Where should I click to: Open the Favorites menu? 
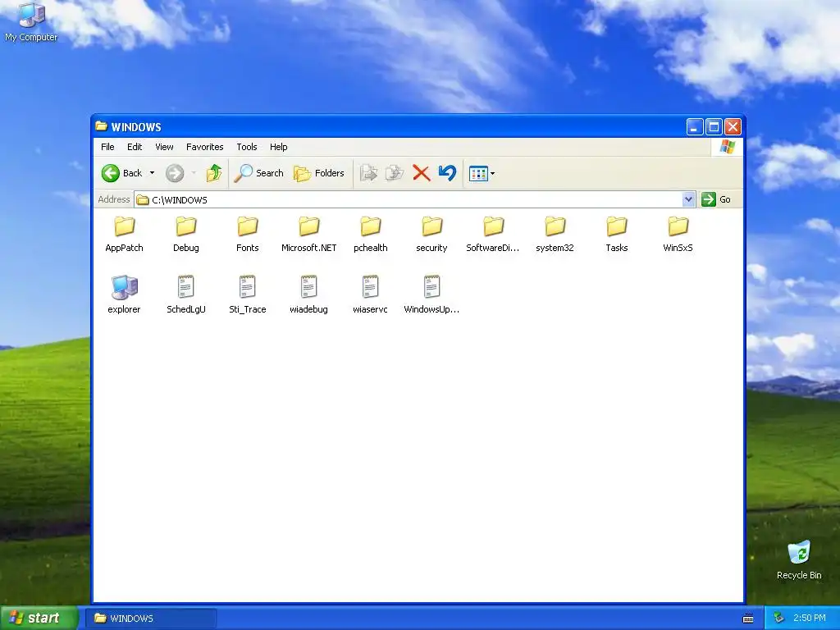(x=204, y=147)
